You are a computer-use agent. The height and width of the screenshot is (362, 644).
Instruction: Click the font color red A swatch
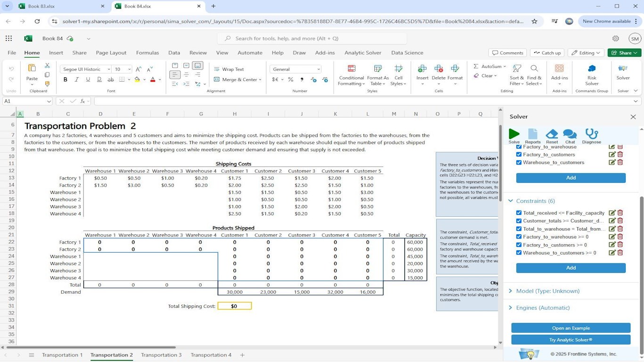coord(153,80)
